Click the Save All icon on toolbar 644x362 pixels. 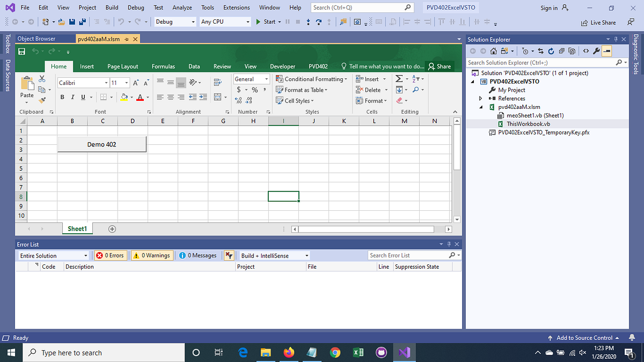pos(82,22)
